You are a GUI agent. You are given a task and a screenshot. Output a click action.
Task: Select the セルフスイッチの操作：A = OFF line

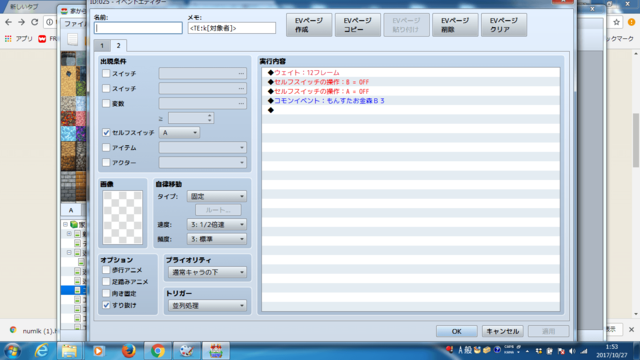click(x=411, y=91)
